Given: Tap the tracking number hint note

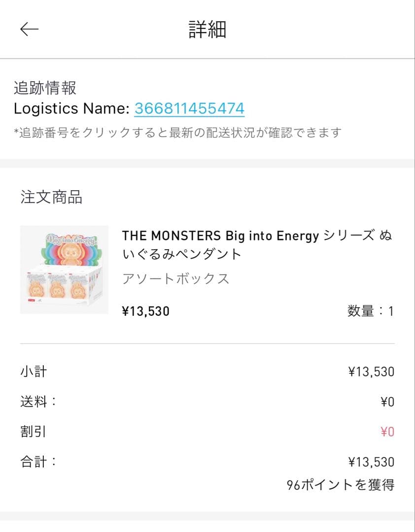Looking at the screenshot, I should tap(177, 133).
